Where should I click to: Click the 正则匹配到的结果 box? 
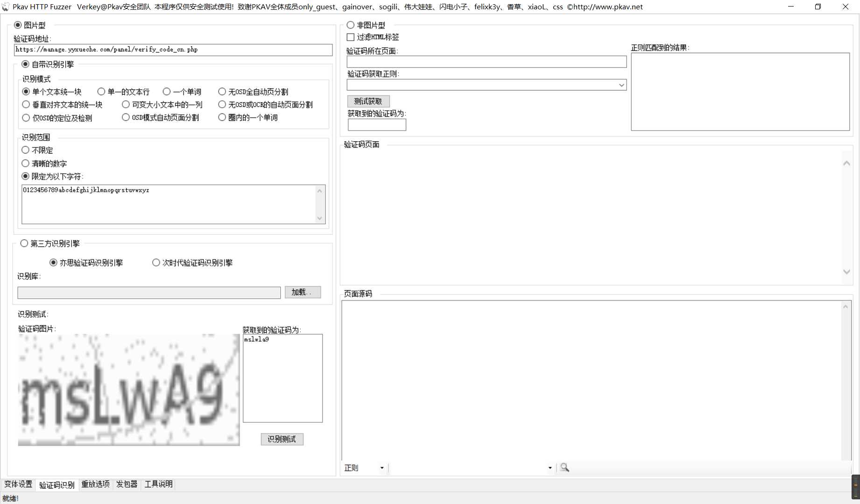click(740, 92)
